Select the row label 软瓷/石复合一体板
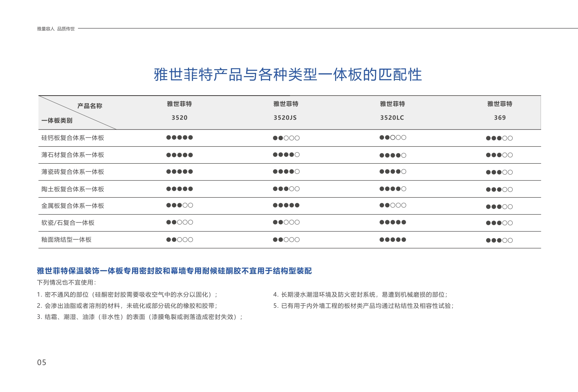578x392 pixels. pos(68,223)
